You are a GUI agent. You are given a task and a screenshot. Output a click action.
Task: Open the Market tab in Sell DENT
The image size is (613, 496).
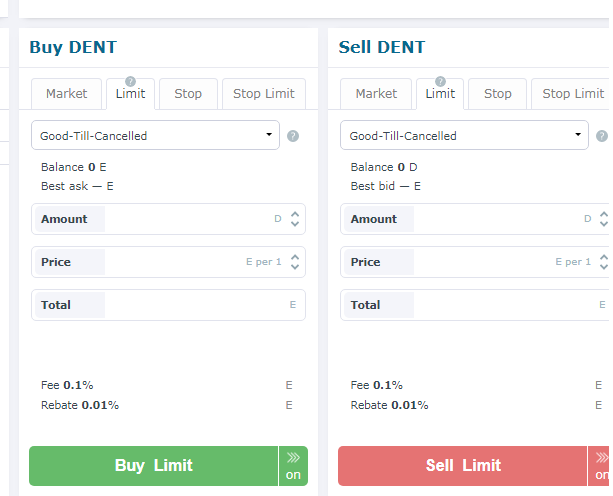coord(376,94)
